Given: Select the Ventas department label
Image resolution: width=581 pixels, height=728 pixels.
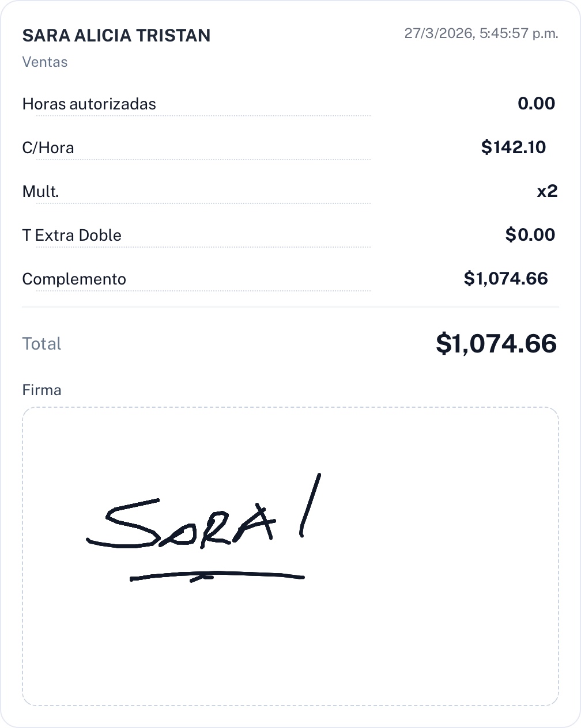Looking at the screenshot, I should point(45,62).
